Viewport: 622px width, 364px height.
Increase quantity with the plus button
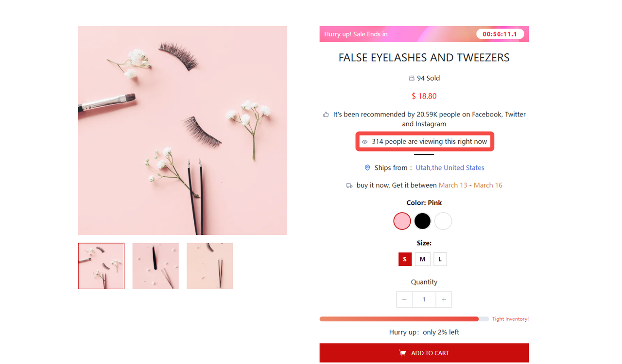click(x=444, y=299)
